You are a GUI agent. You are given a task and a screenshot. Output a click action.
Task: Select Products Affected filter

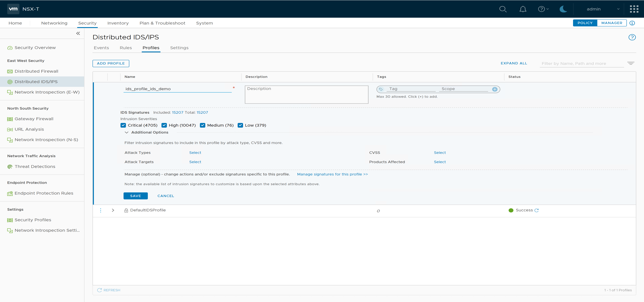tap(440, 162)
